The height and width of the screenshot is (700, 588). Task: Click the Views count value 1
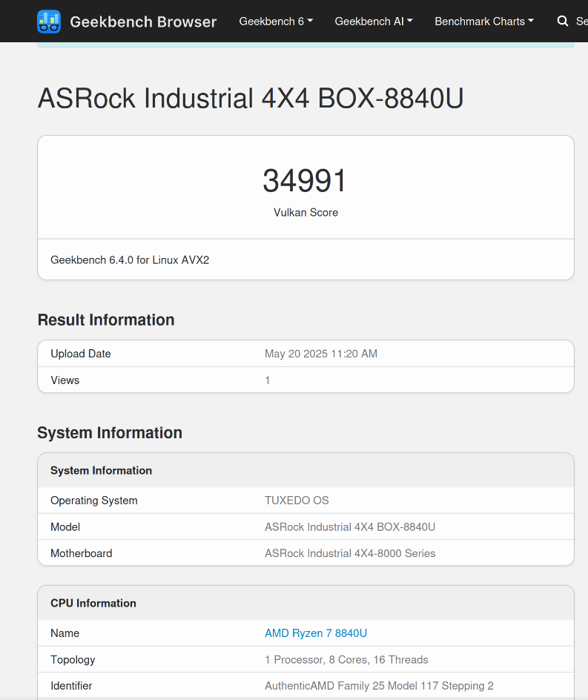268,380
